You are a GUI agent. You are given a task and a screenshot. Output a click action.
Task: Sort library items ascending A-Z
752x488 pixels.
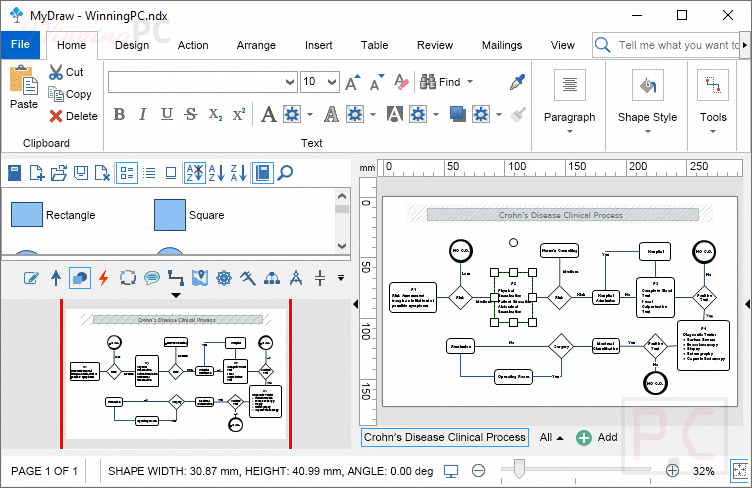point(216,173)
